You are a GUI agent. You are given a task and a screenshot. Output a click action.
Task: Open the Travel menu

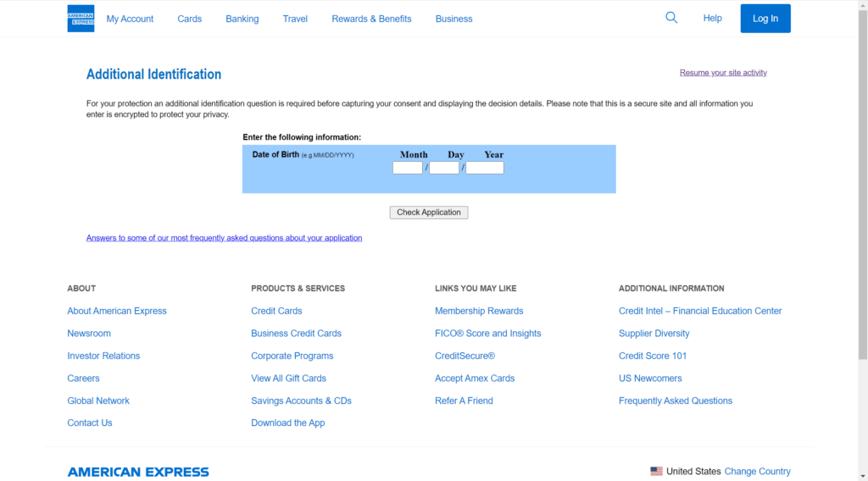(295, 19)
